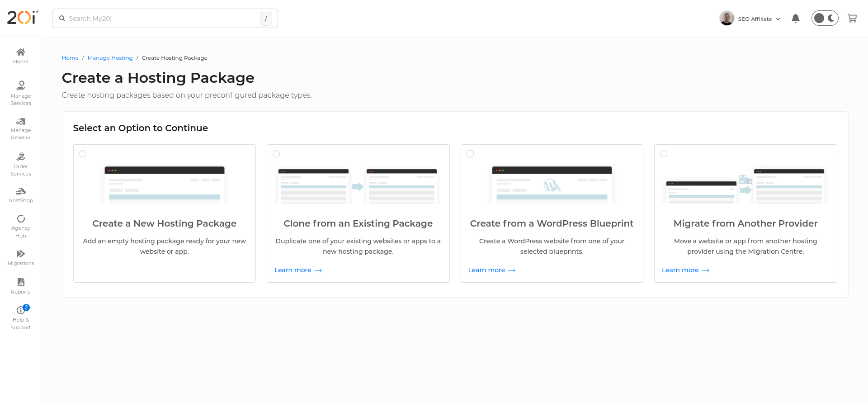The height and width of the screenshot is (403, 868).
Task: Select Migrate from Another Provider radio
Action: coord(664,154)
